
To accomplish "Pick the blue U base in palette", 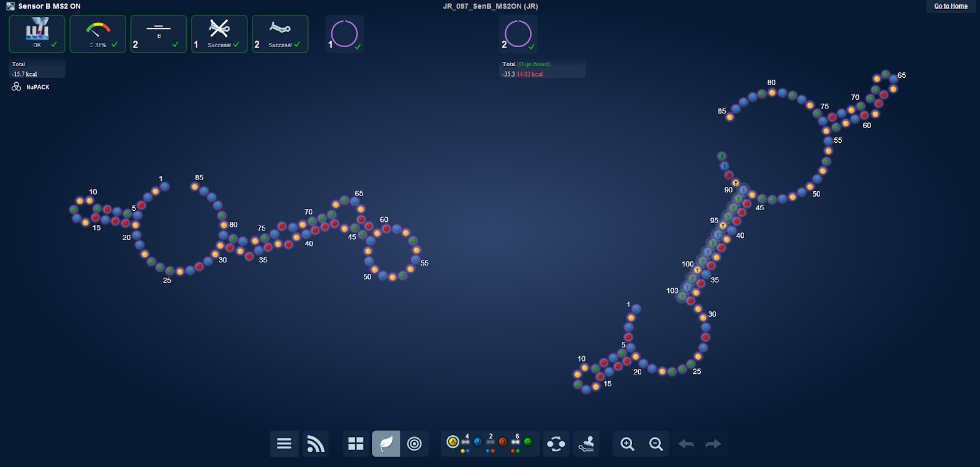I will coord(478,442).
